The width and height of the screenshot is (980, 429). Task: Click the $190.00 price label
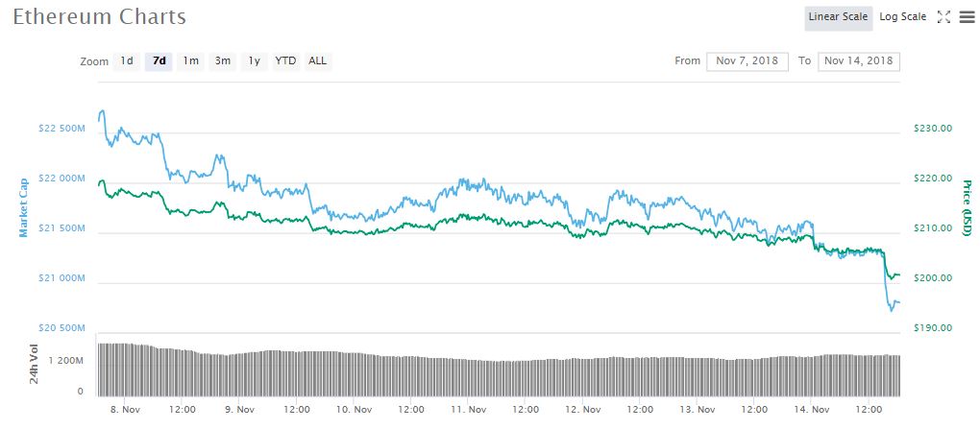933,328
